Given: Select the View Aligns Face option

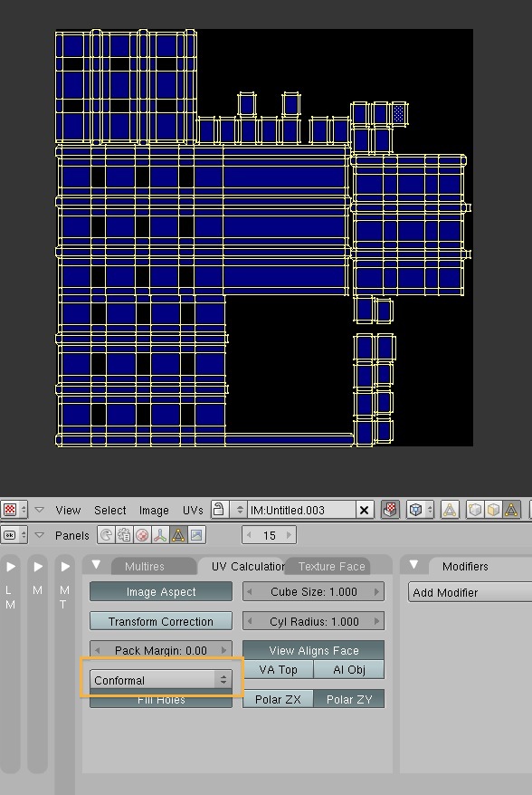Looking at the screenshot, I should tap(314, 650).
